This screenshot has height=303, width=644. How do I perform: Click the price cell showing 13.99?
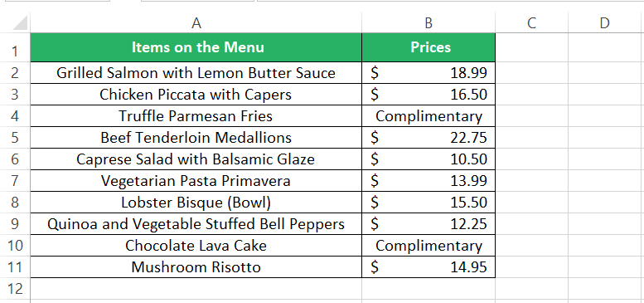[x=429, y=180]
